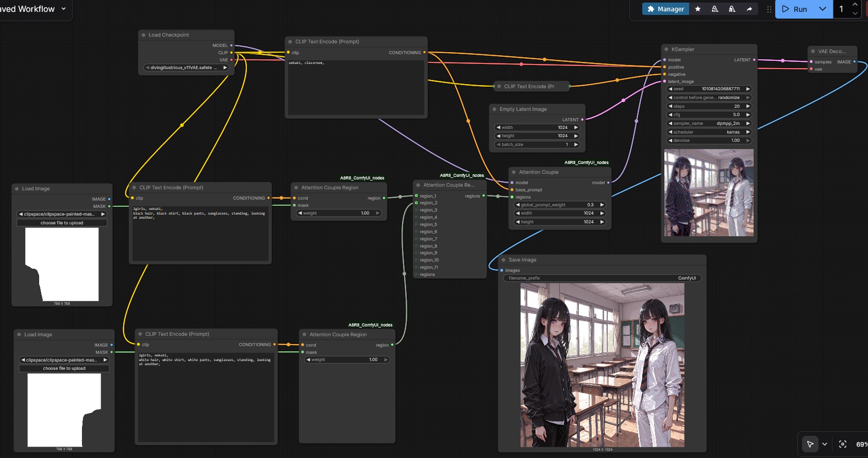The width and height of the screenshot is (868, 458).
Task: Increase steps value with right arrow
Action: 748,106
